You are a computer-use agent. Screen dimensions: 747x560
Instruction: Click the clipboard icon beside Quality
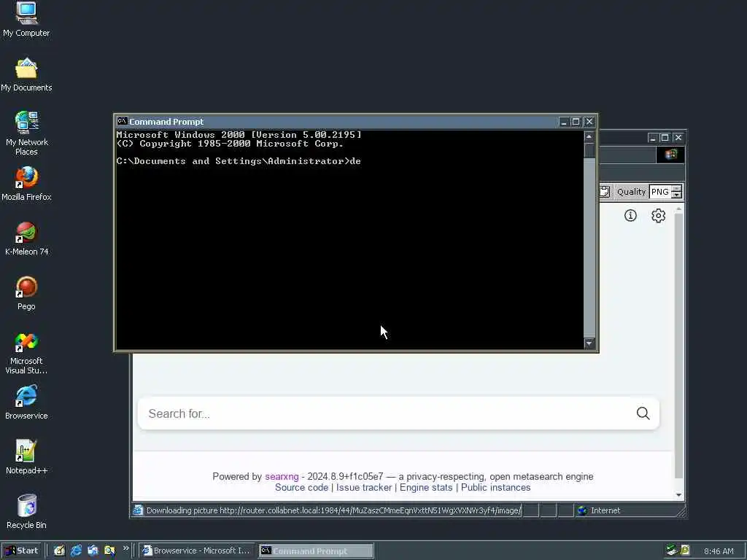pyautogui.click(x=604, y=192)
